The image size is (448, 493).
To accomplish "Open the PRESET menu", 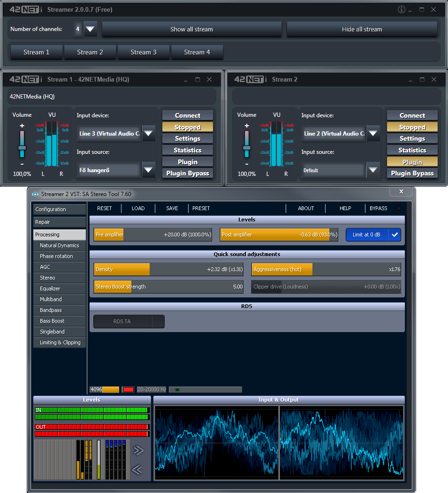I will (201, 208).
